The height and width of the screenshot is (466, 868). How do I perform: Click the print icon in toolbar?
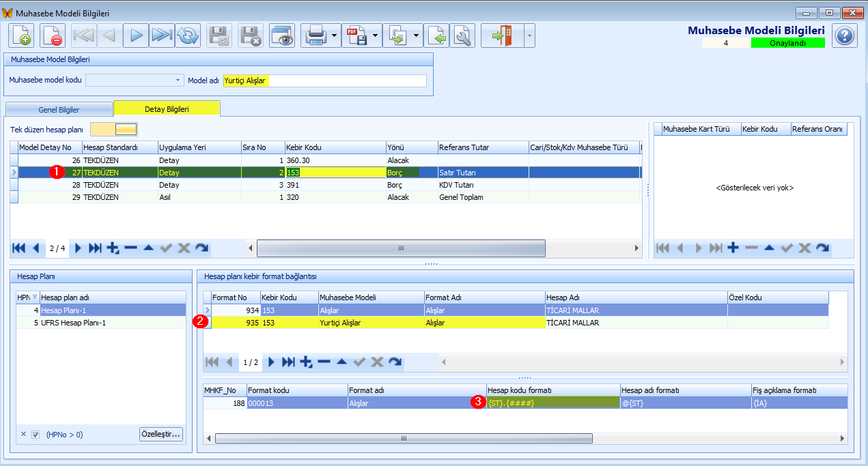(316, 36)
